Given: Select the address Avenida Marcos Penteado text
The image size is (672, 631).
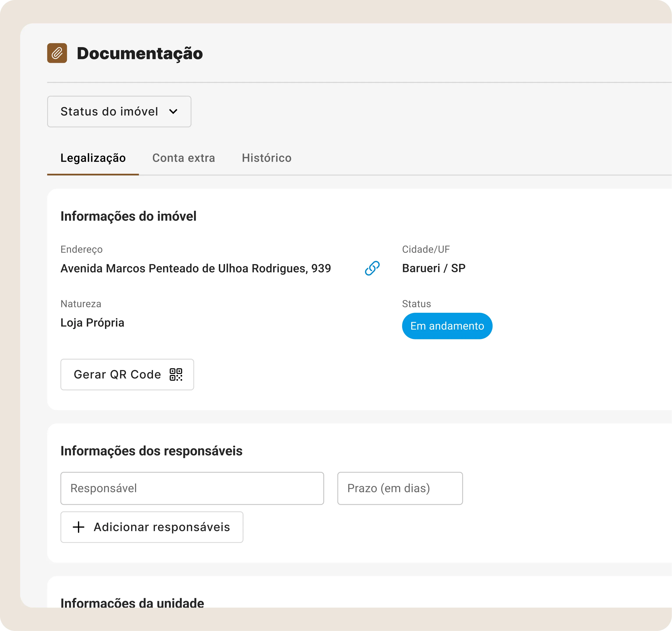Looking at the screenshot, I should pyautogui.click(x=196, y=269).
